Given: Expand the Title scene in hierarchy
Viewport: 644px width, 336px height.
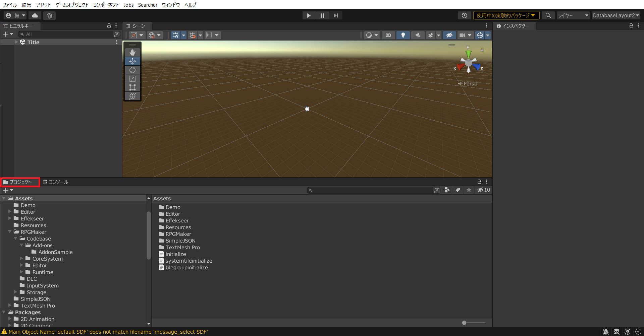Looking at the screenshot, I should click(x=16, y=42).
